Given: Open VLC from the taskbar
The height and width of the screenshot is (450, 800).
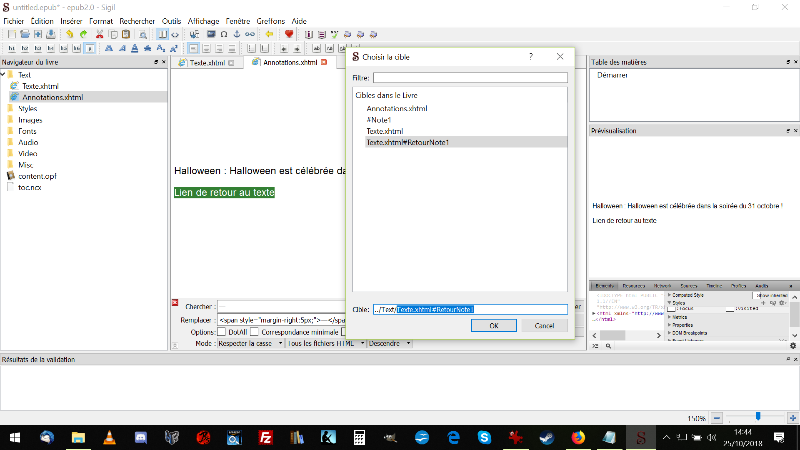Looking at the screenshot, I should [109, 437].
